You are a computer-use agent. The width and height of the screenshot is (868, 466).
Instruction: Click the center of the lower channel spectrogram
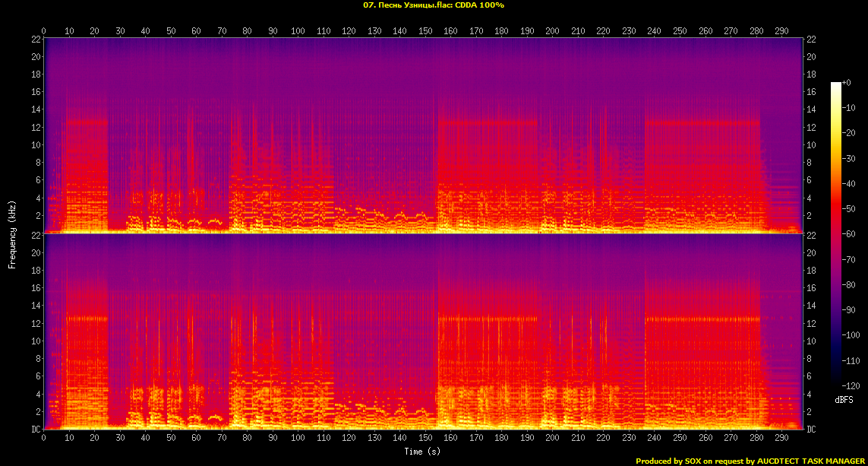click(x=424, y=331)
